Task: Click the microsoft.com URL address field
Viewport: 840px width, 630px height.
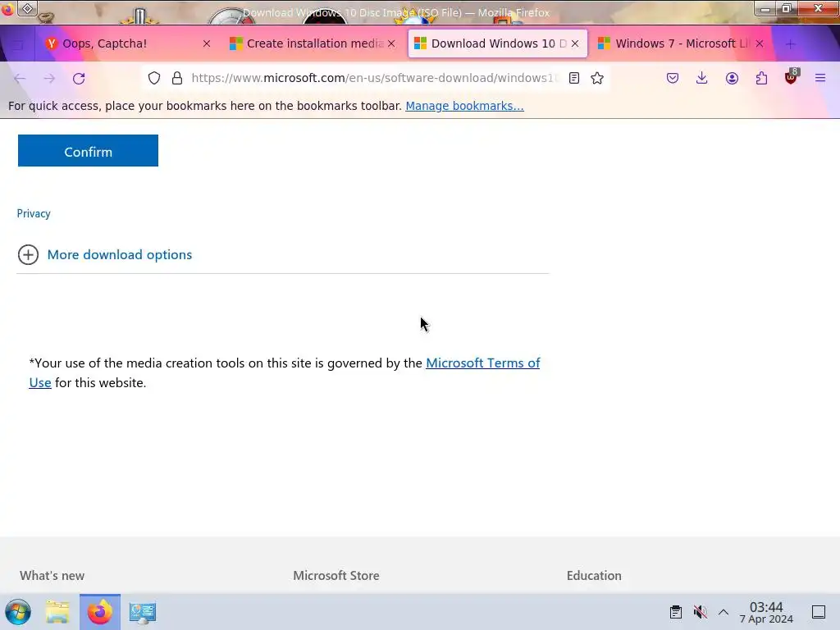Action: pos(374,78)
